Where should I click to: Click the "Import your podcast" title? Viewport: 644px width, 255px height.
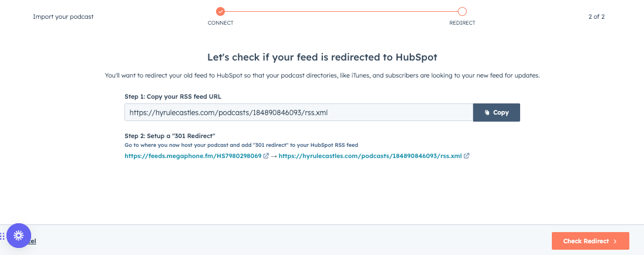[x=63, y=17]
